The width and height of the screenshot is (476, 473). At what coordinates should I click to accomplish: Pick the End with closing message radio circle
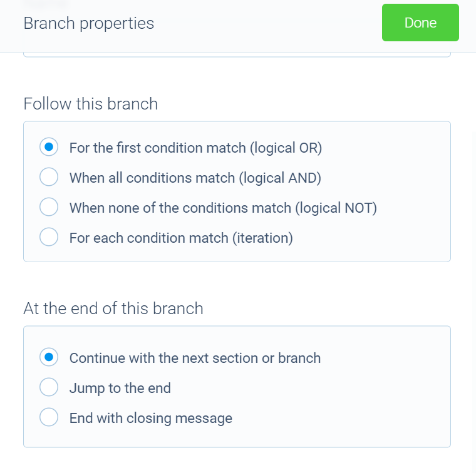[x=49, y=417]
